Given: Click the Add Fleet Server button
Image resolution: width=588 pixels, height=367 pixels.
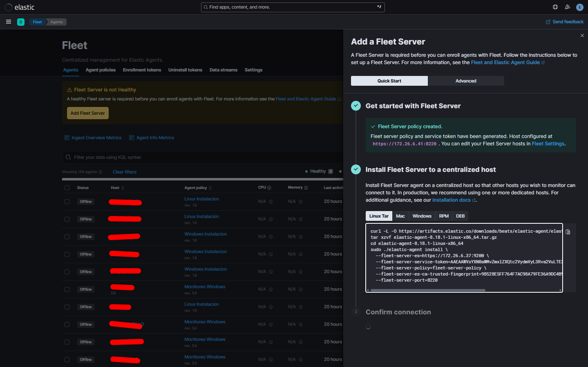Looking at the screenshot, I should [88, 113].
